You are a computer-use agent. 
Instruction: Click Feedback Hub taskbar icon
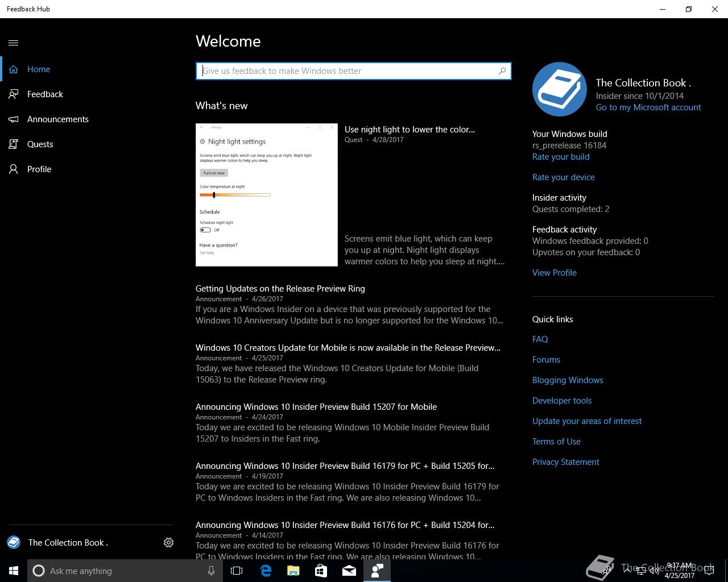pos(377,571)
